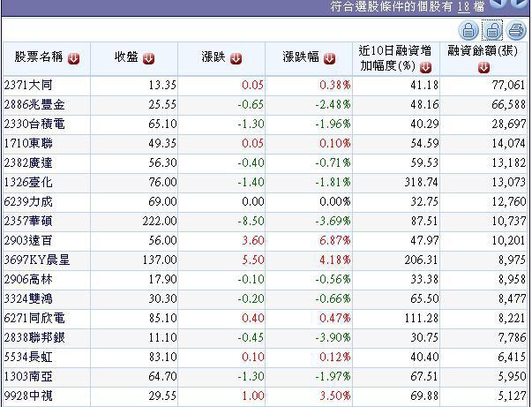Click the 4.18% change value
The image size is (532, 407).
pos(335,260)
